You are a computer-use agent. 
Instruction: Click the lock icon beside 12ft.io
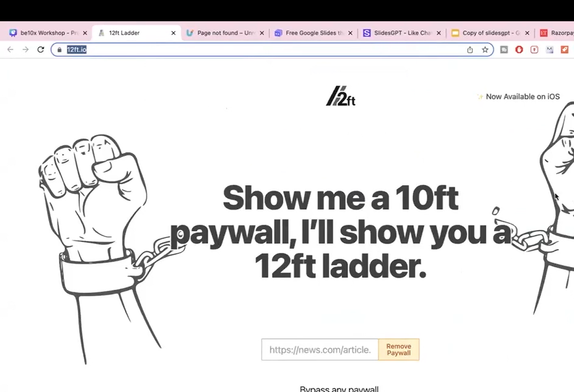(59, 50)
